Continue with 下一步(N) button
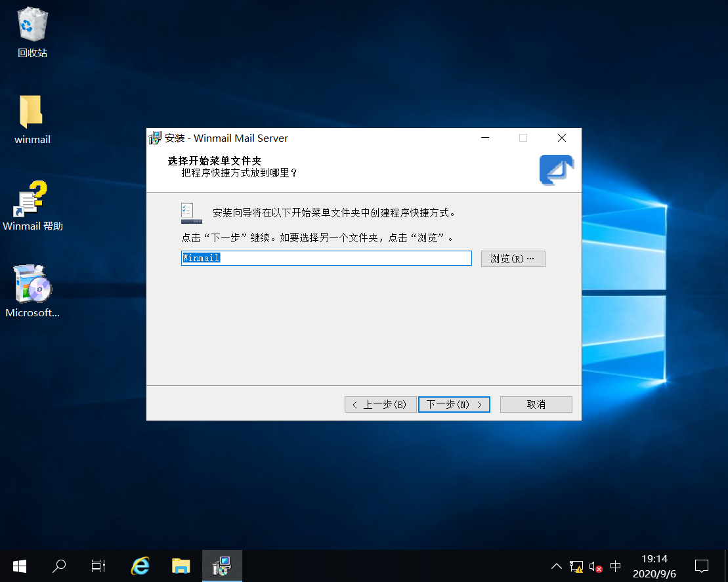 coord(454,404)
